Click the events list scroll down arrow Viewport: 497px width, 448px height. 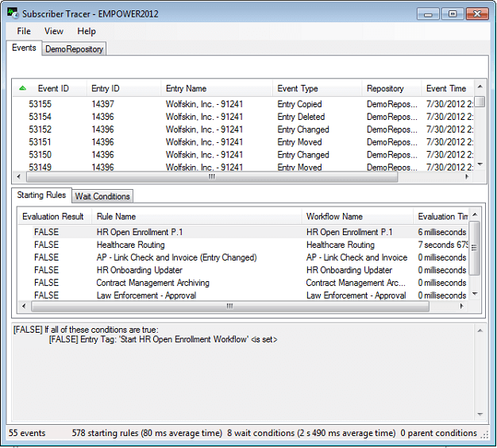coord(480,164)
